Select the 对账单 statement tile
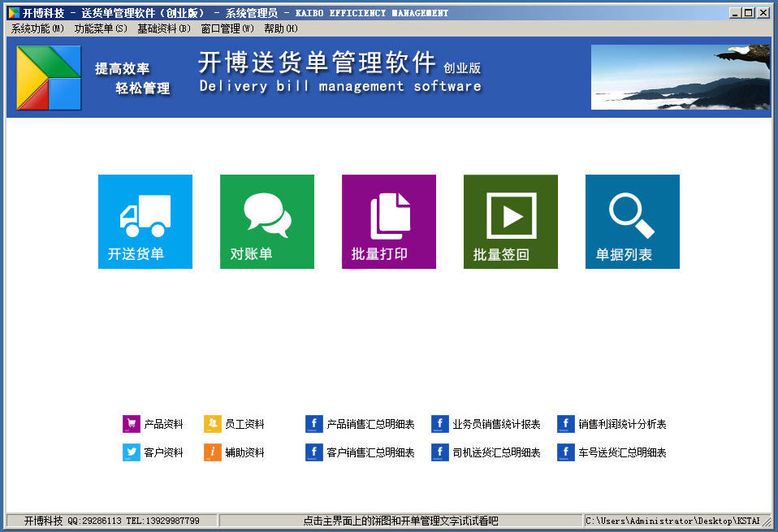This screenshot has width=778, height=532. 266,221
